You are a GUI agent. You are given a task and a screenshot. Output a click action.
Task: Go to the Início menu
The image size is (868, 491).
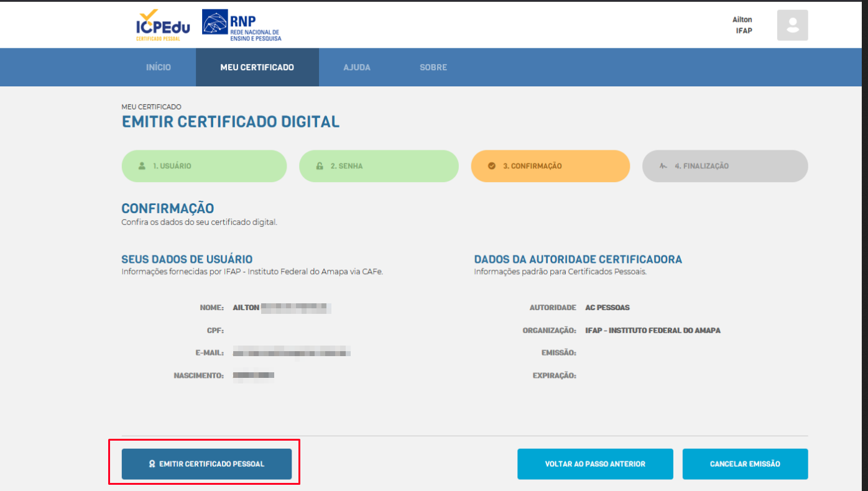pos(159,67)
